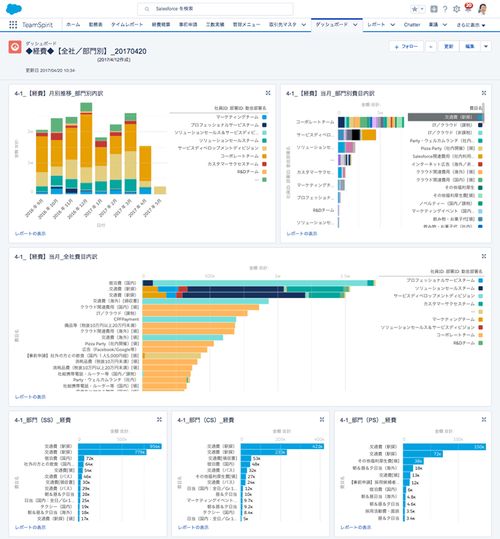Viewport: 500px width, 539px height.
Task: Expand the monthly trend chart widget
Action: (x=268, y=93)
